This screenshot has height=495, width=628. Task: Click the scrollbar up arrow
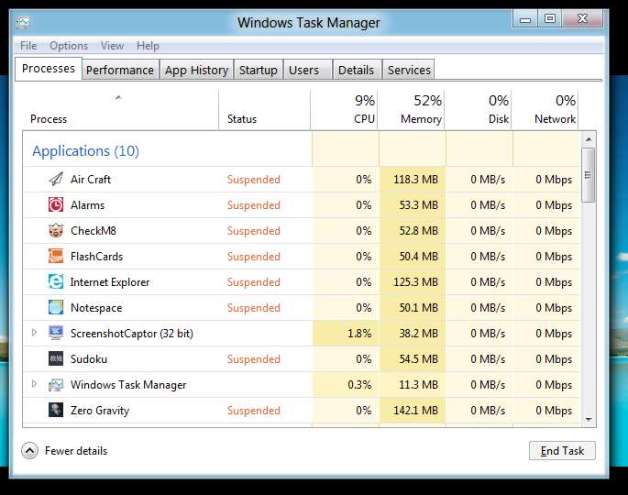tap(588, 139)
